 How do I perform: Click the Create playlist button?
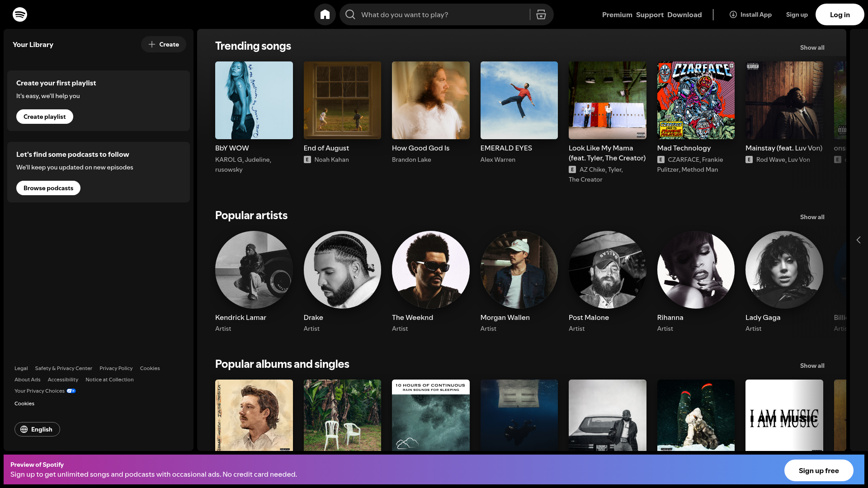pyautogui.click(x=45, y=117)
